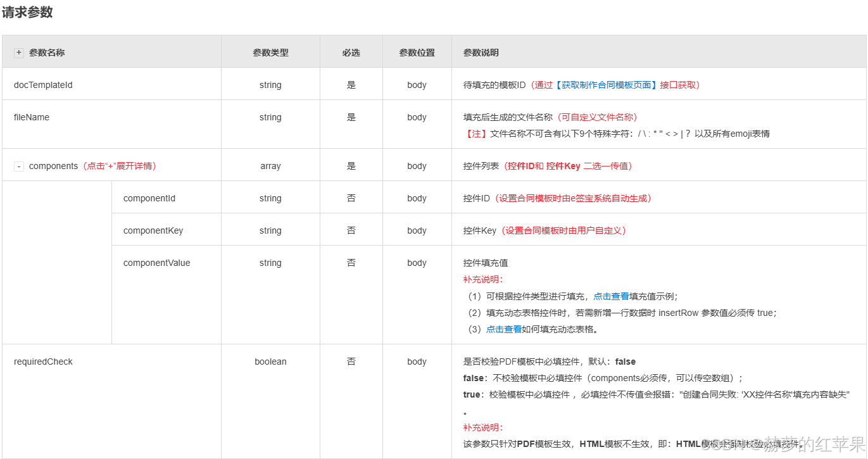Viewport: 868px width, 459px height.
Task: Click body in the fileName row
Action: click(417, 117)
